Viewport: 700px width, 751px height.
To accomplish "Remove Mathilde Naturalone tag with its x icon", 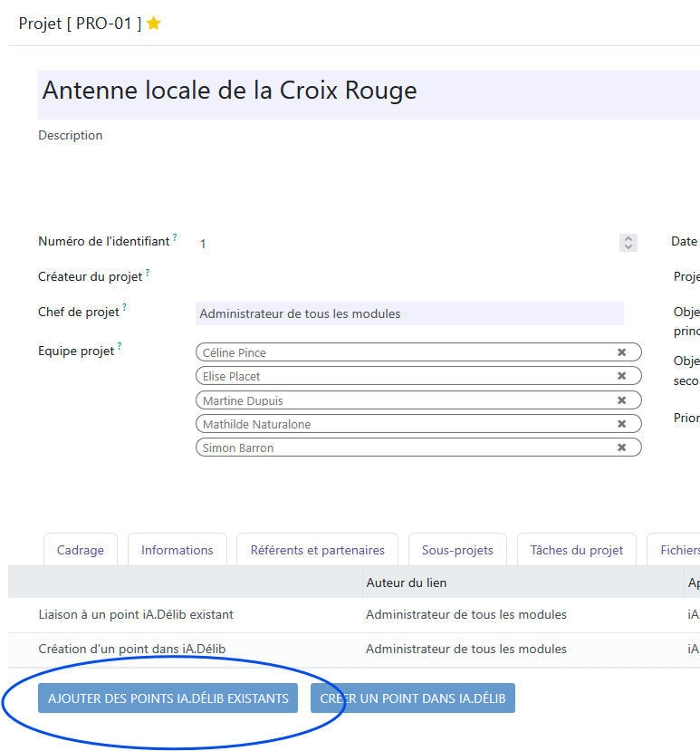I will click(x=621, y=424).
